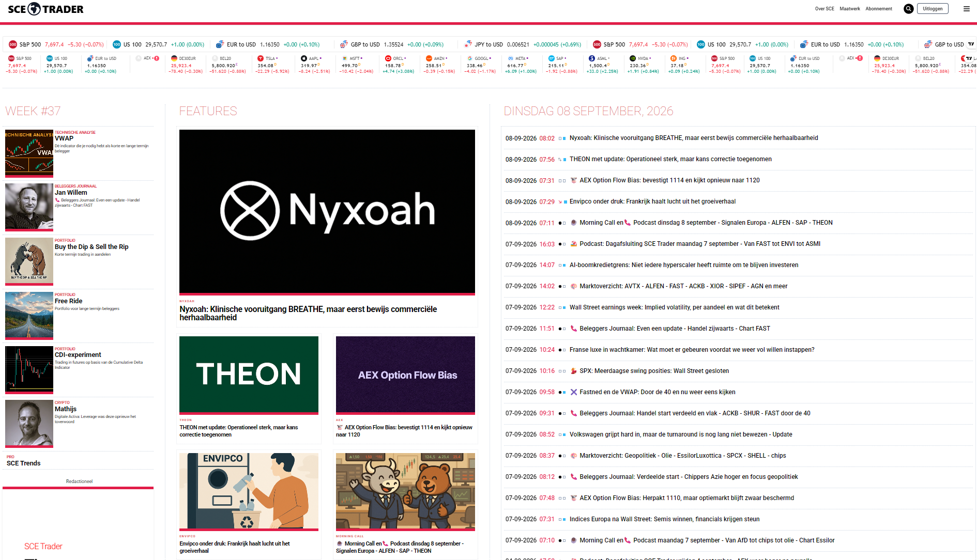Open 'Volkswagen grijpt hard in' headline
The width and height of the screenshot is (977, 560).
click(x=681, y=434)
